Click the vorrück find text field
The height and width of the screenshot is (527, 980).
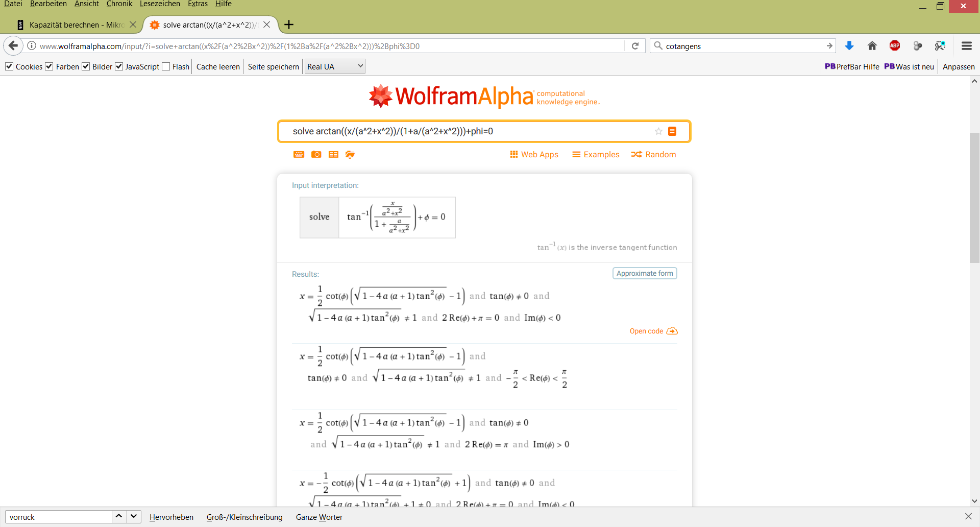coord(58,517)
